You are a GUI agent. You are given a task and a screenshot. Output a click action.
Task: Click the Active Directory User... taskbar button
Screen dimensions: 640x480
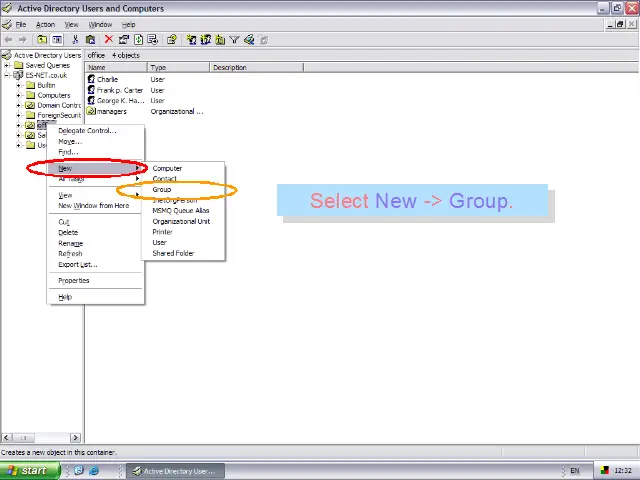point(176,471)
